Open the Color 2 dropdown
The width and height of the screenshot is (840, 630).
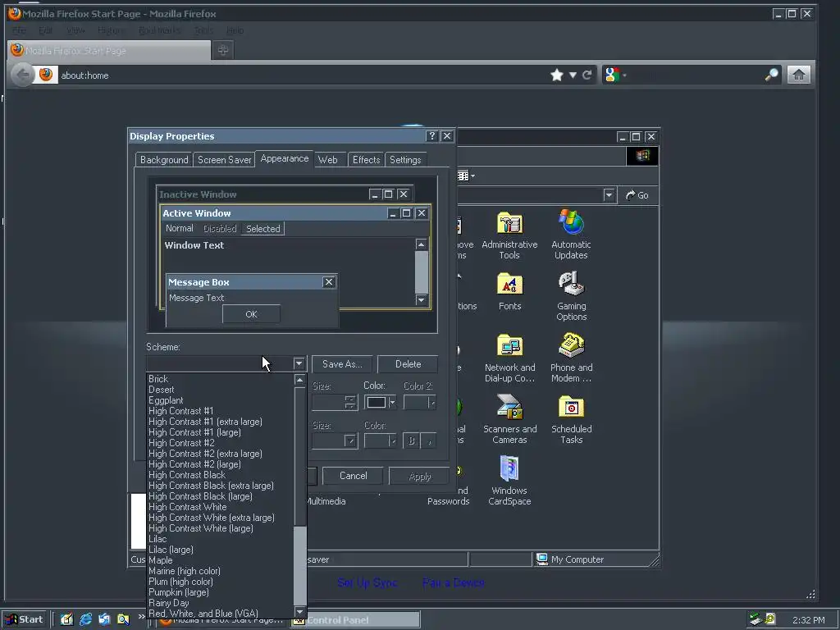pyautogui.click(x=431, y=402)
